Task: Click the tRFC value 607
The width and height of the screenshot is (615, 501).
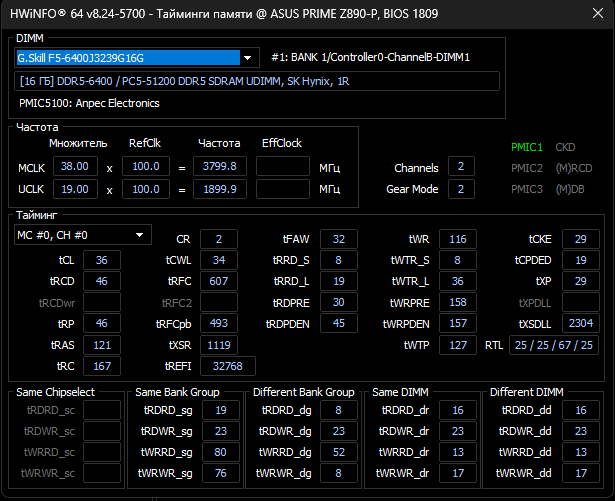Action: pos(219,281)
